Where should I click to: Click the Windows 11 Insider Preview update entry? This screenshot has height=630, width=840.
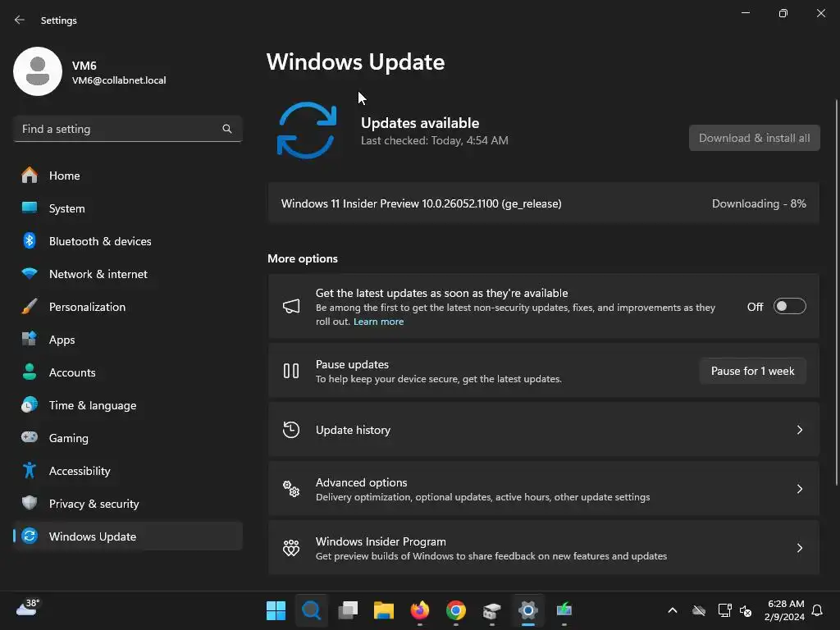[x=544, y=203]
